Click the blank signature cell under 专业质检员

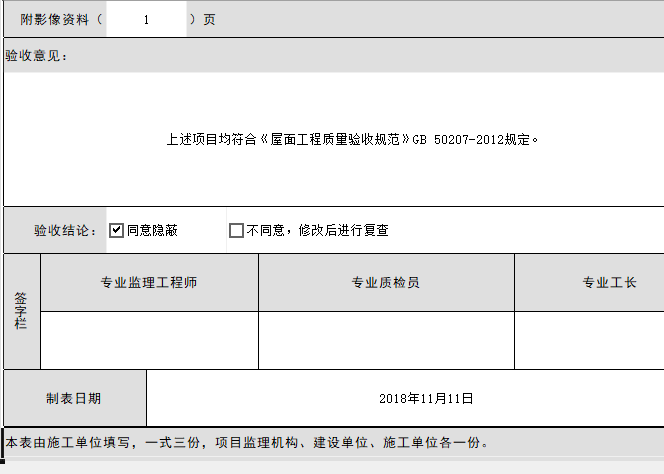[385, 340]
